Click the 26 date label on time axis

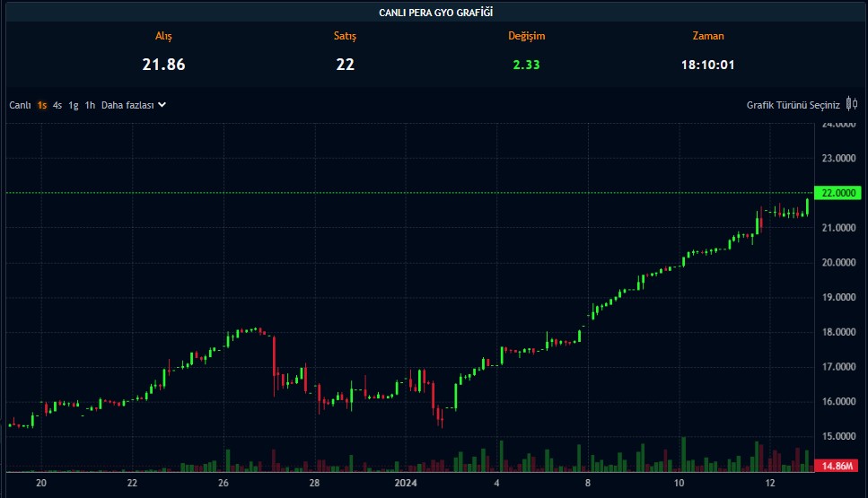pos(224,483)
